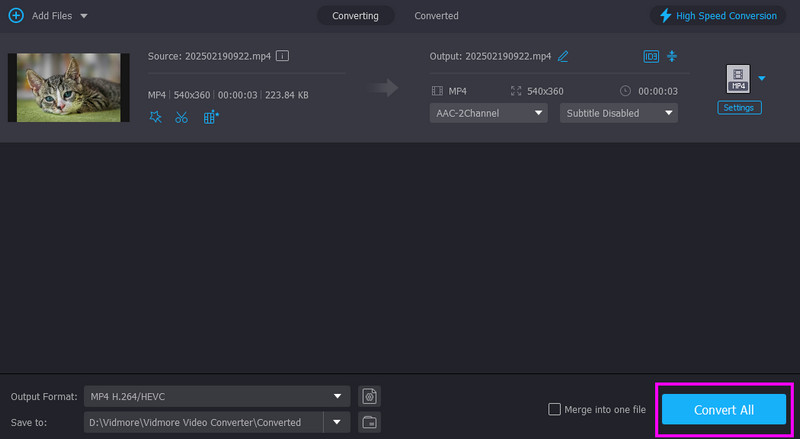Viewport: 800px width, 439px height.
Task: Switch to the Converting tab
Action: click(355, 16)
